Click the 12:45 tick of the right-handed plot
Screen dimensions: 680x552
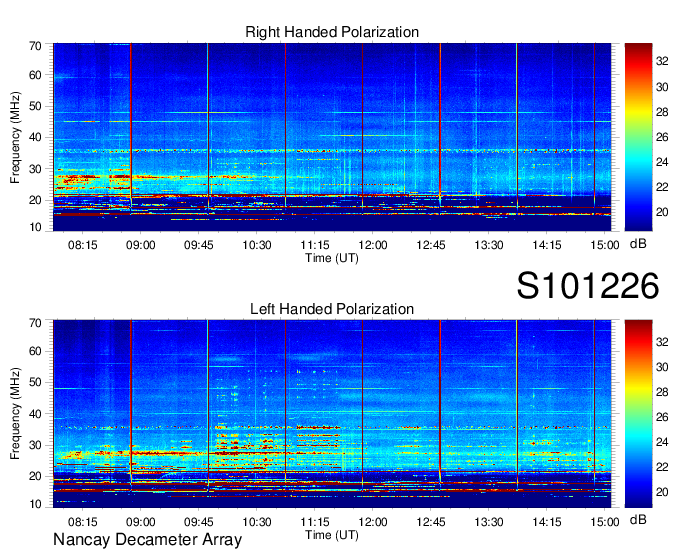coord(431,245)
